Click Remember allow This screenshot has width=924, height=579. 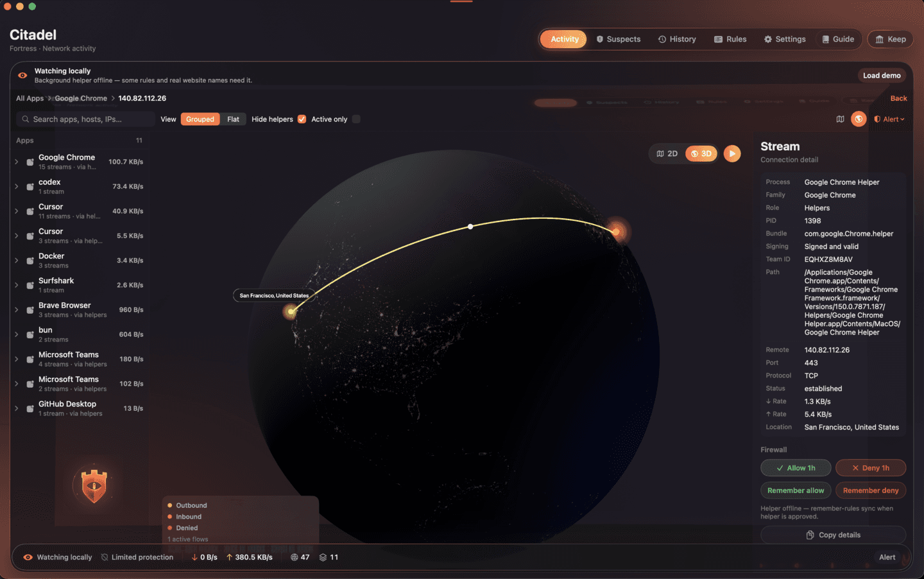pyautogui.click(x=796, y=490)
